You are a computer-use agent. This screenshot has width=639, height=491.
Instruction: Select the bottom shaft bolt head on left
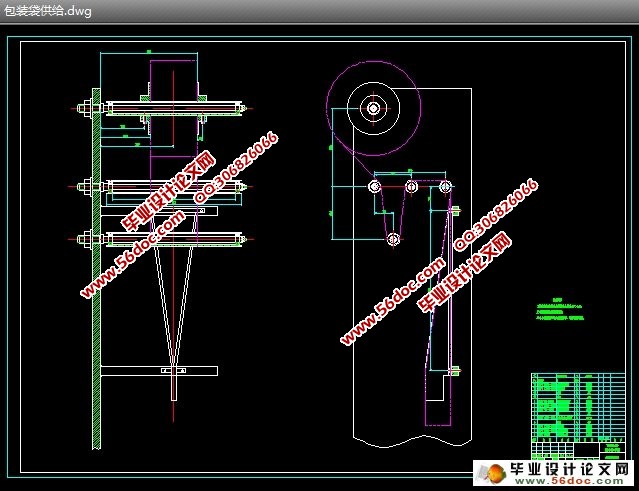click(86, 238)
